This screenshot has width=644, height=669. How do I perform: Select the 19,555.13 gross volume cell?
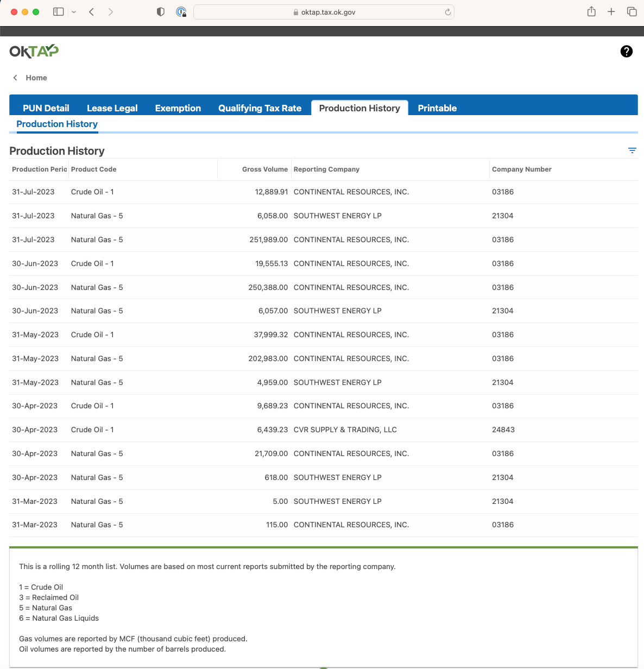pos(272,263)
